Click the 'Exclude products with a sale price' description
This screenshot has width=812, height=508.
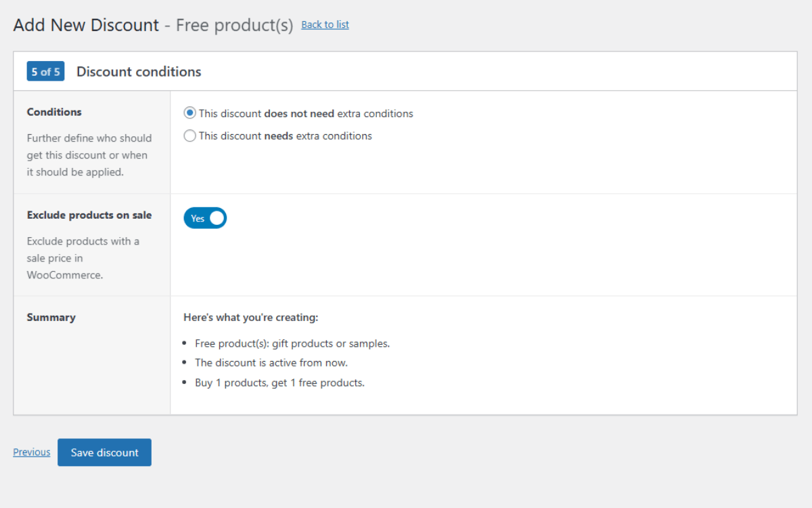(x=83, y=258)
